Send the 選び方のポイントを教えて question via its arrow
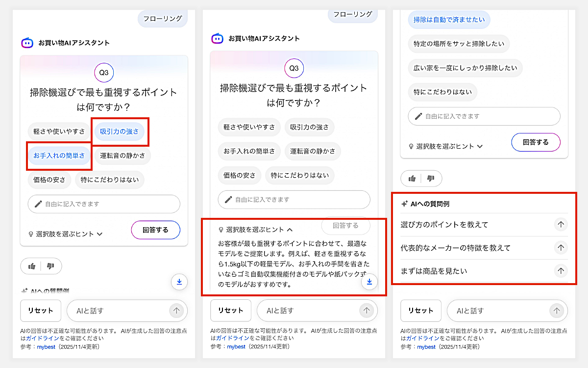 (x=561, y=224)
